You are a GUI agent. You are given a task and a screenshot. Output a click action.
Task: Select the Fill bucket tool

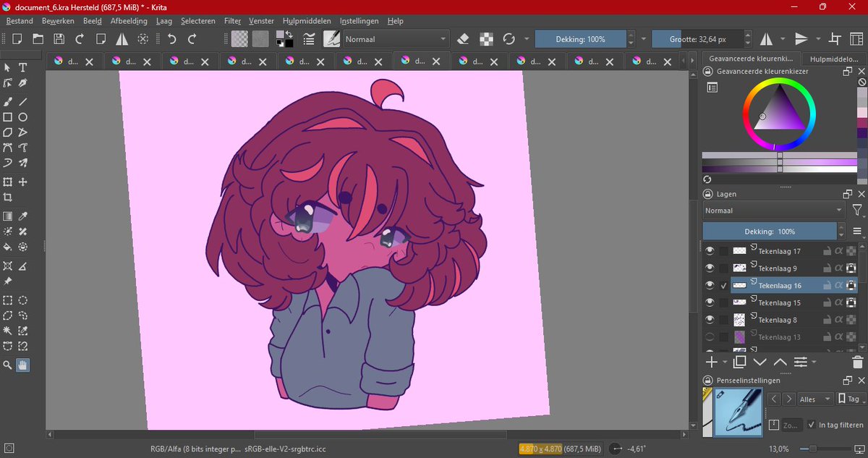point(8,247)
